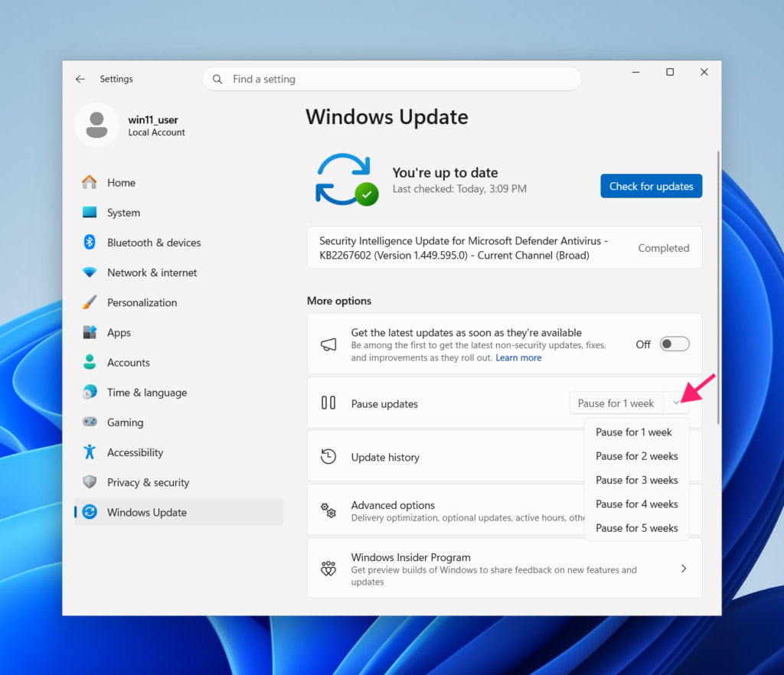Open the Apps settings page
784x675 pixels.
tap(178, 332)
